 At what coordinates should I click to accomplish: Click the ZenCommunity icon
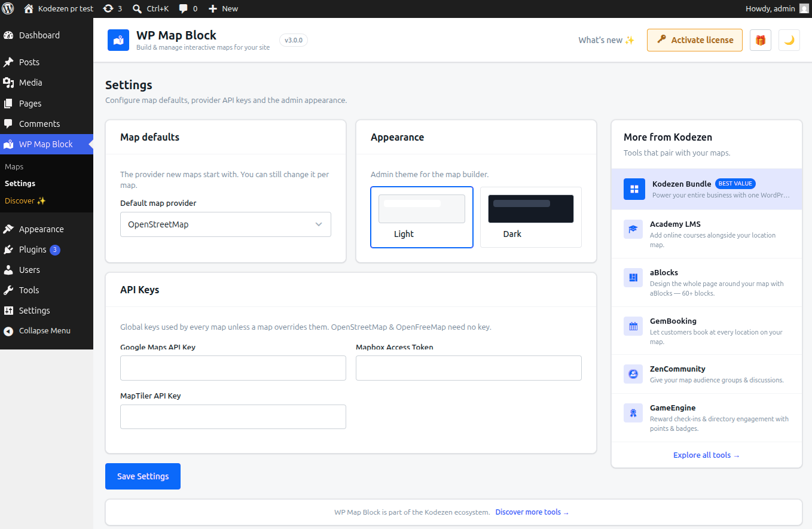pos(633,374)
